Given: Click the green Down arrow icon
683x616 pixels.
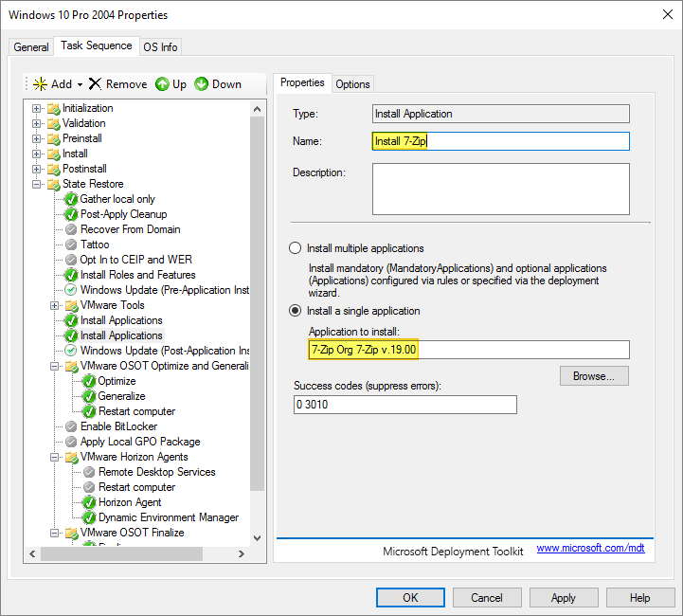Looking at the screenshot, I should tap(201, 84).
